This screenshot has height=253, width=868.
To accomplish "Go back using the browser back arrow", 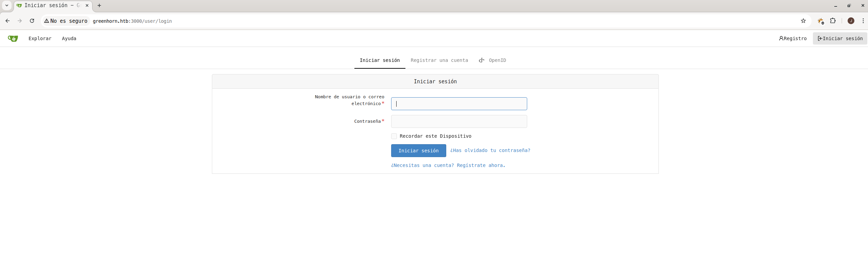I will coord(7,21).
